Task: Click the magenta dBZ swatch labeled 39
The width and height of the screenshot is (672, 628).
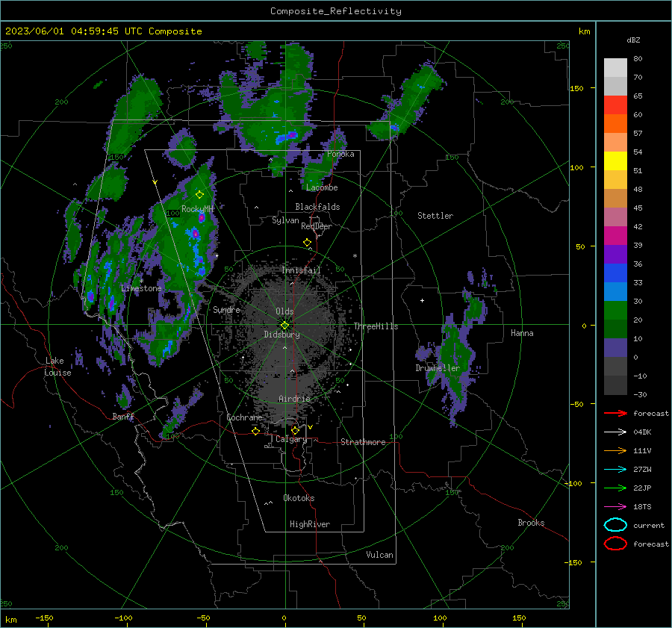Action: point(615,235)
